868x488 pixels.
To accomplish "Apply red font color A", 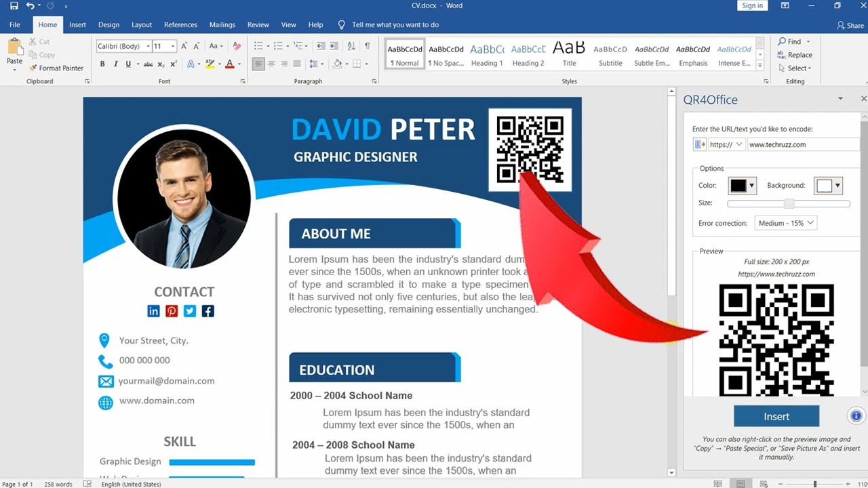I will (229, 64).
